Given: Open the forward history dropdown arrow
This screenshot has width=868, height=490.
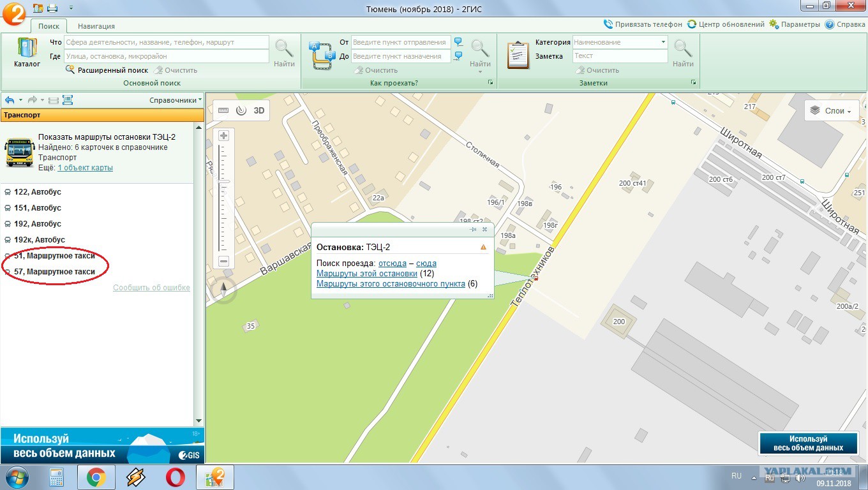Looking at the screenshot, I should (x=43, y=100).
